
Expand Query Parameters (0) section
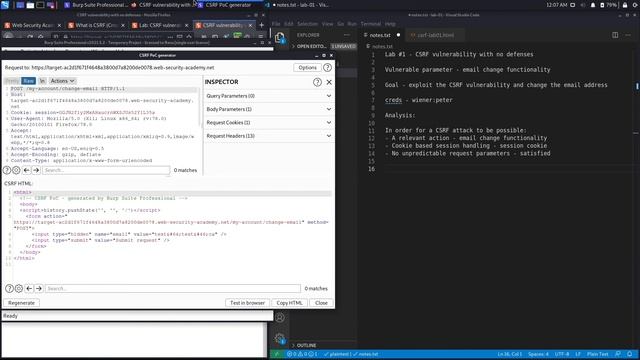pos(269,96)
